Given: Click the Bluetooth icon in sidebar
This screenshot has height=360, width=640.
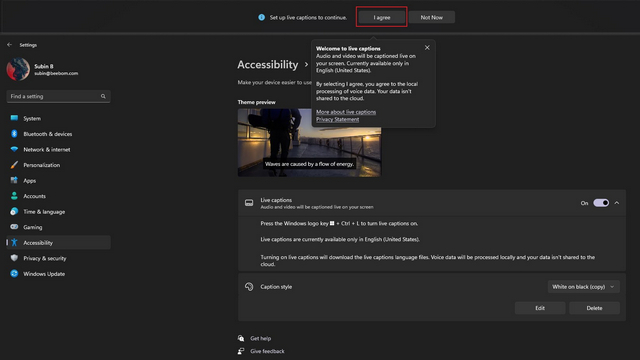Looking at the screenshot, I should [14, 133].
